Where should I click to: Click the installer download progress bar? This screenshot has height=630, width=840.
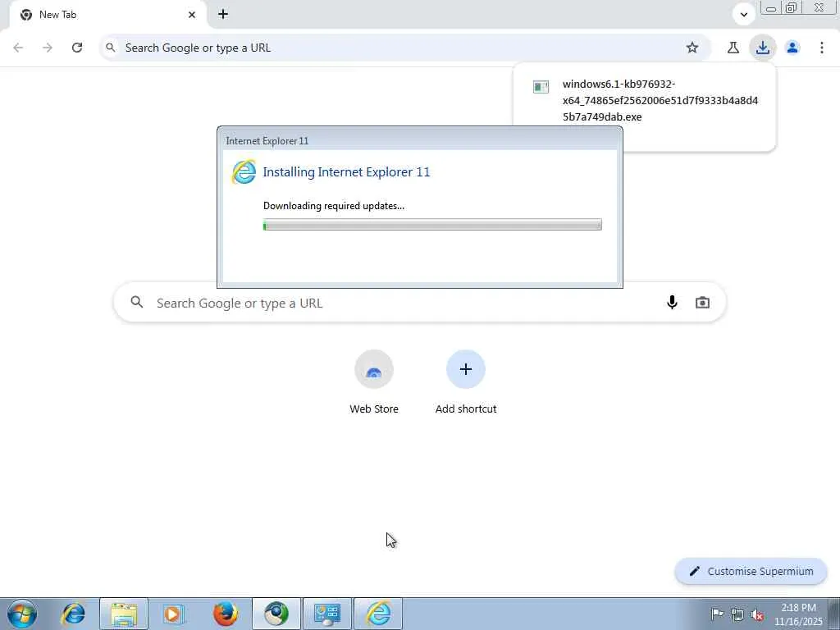[x=432, y=225]
